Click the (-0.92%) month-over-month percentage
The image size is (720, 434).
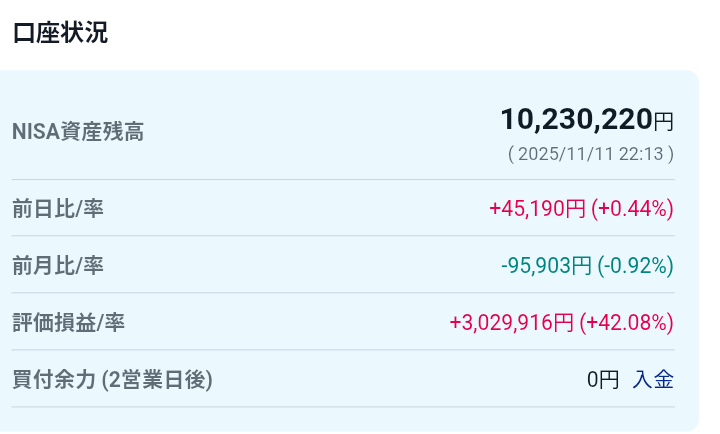636,266
